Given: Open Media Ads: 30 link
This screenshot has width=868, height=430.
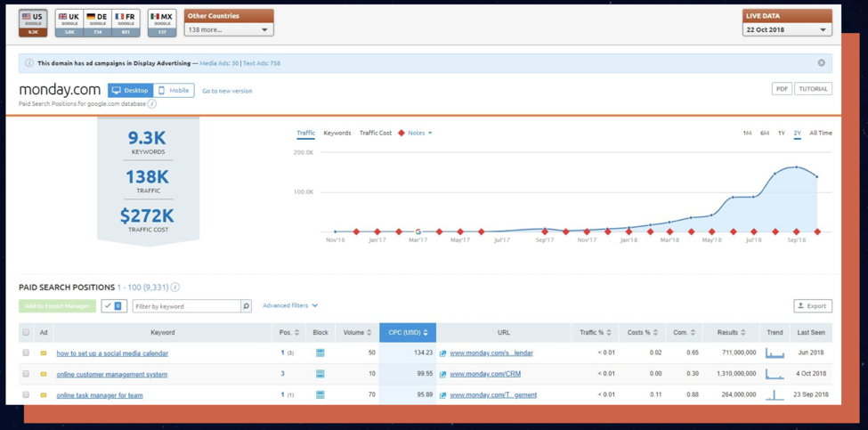Looking at the screenshot, I should (x=219, y=63).
